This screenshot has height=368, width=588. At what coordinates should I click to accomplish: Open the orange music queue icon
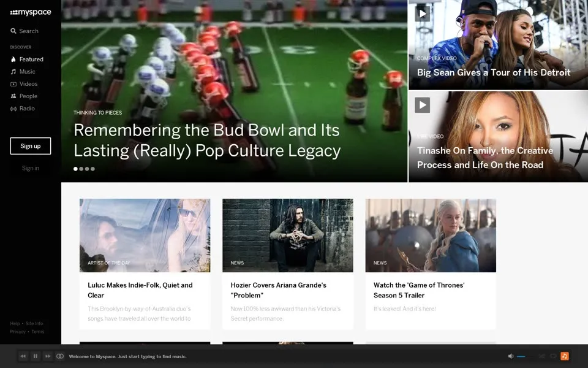click(565, 356)
